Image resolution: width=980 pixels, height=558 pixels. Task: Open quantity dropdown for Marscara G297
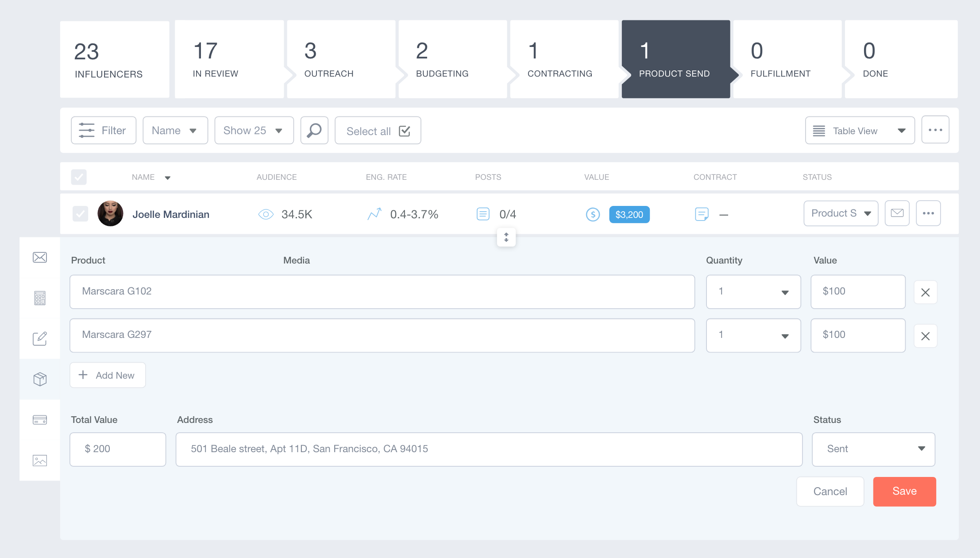(x=753, y=335)
